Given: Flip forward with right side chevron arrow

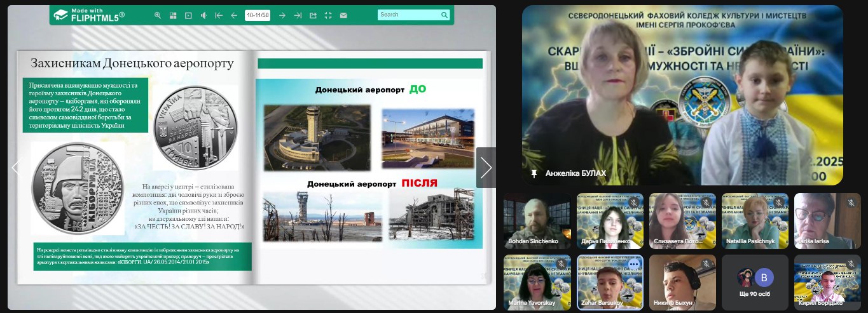Looking at the screenshot, I should tap(486, 168).
